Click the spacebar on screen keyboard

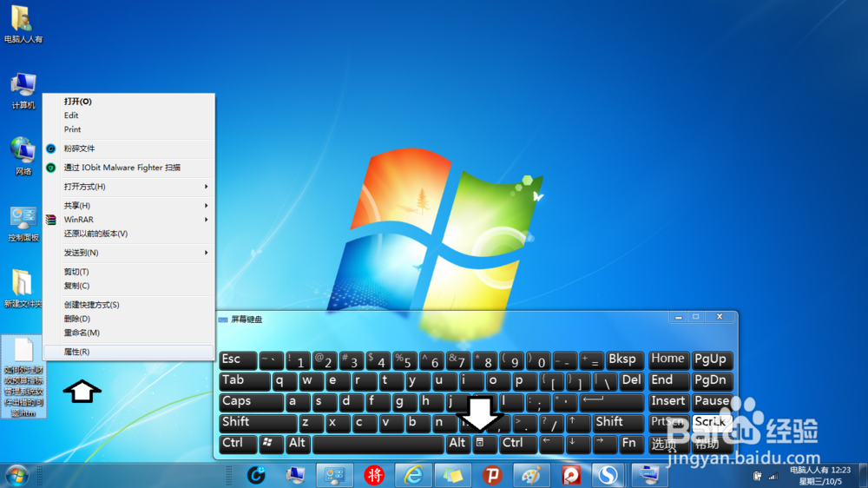coord(378,443)
